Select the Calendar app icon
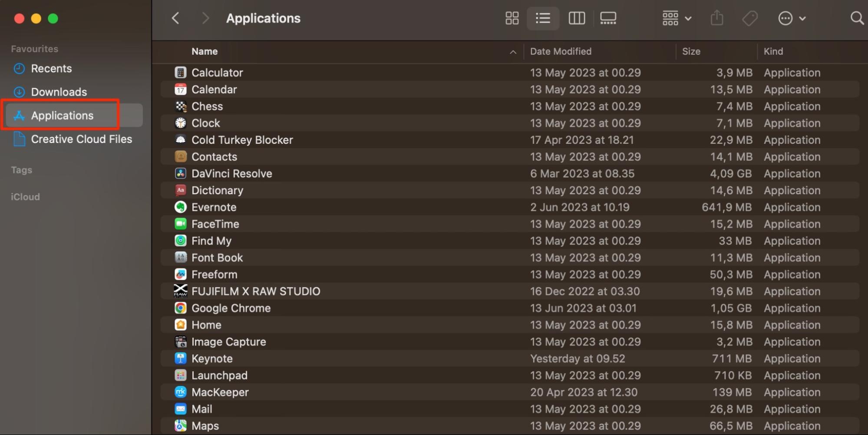The height and width of the screenshot is (435, 868). pyautogui.click(x=181, y=90)
